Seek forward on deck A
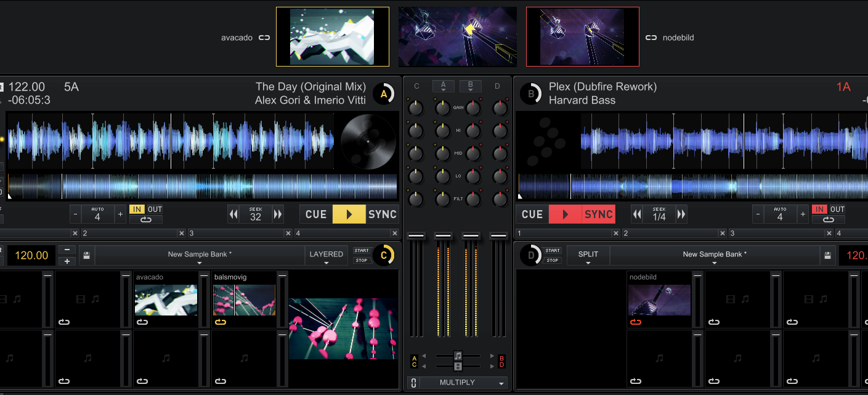The width and height of the screenshot is (868, 395). point(278,214)
